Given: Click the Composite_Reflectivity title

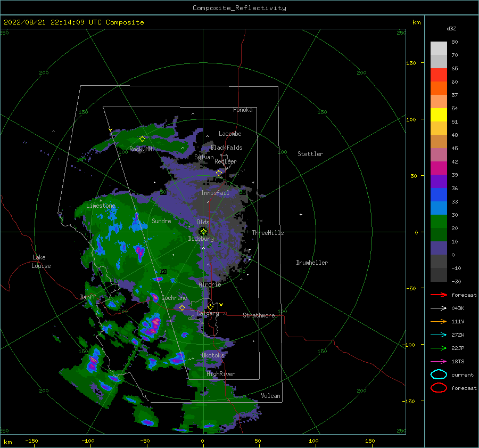Looking at the screenshot, I should click(x=240, y=8).
